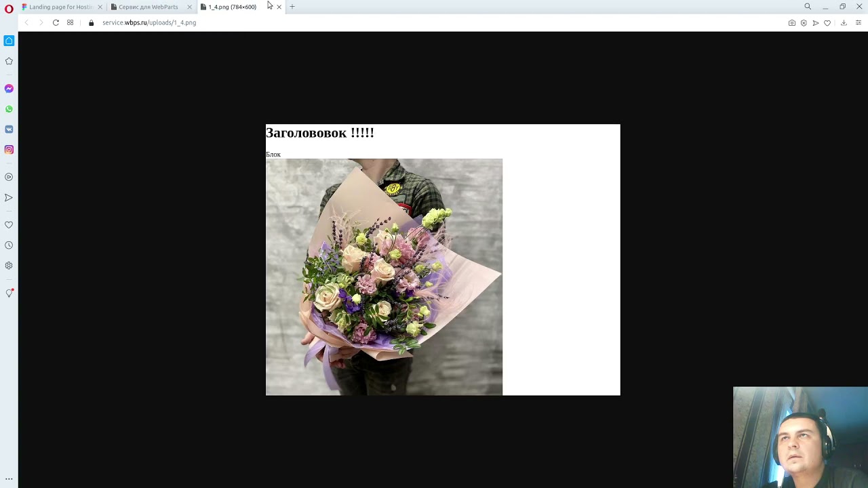Open the Opera main menu logo

click(9, 9)
